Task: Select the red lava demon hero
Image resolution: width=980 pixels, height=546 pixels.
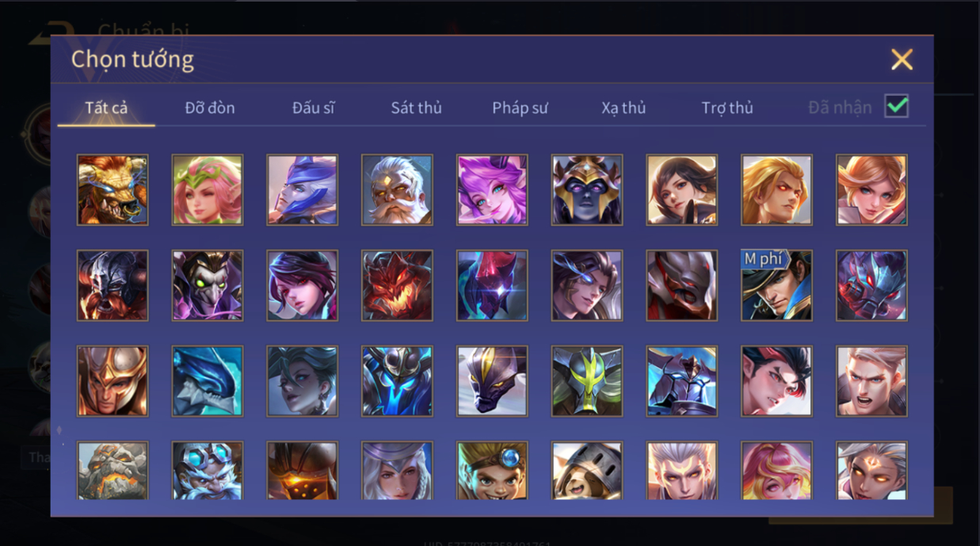Action: click(x=397, y=286)
